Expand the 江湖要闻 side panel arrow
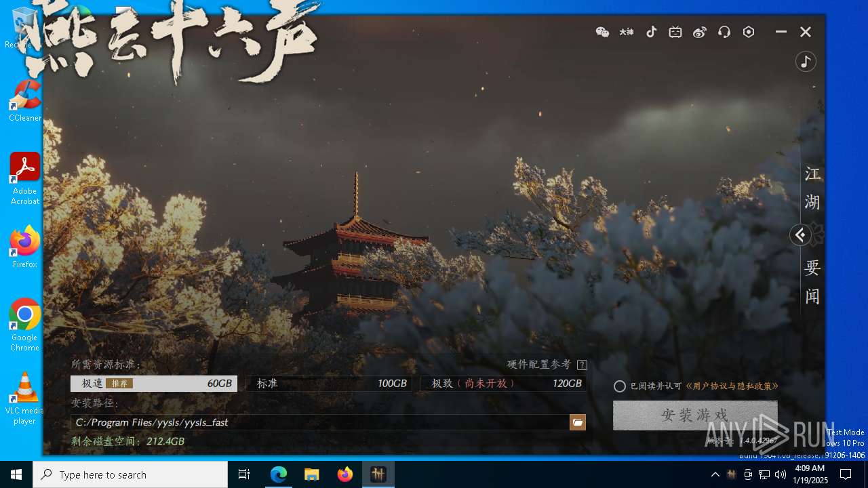The height and width of the screenshot is (488, 868). click(800, 235)
